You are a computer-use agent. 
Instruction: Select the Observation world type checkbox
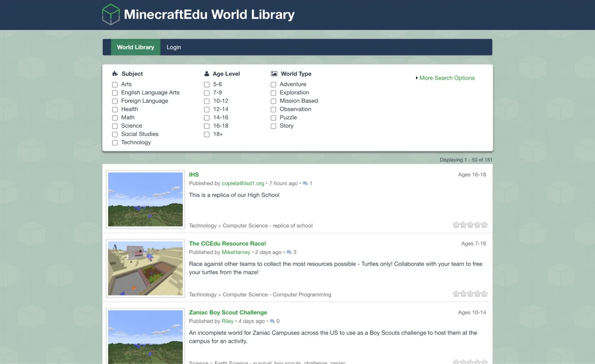pyautogui.click(x=273, y=110)
